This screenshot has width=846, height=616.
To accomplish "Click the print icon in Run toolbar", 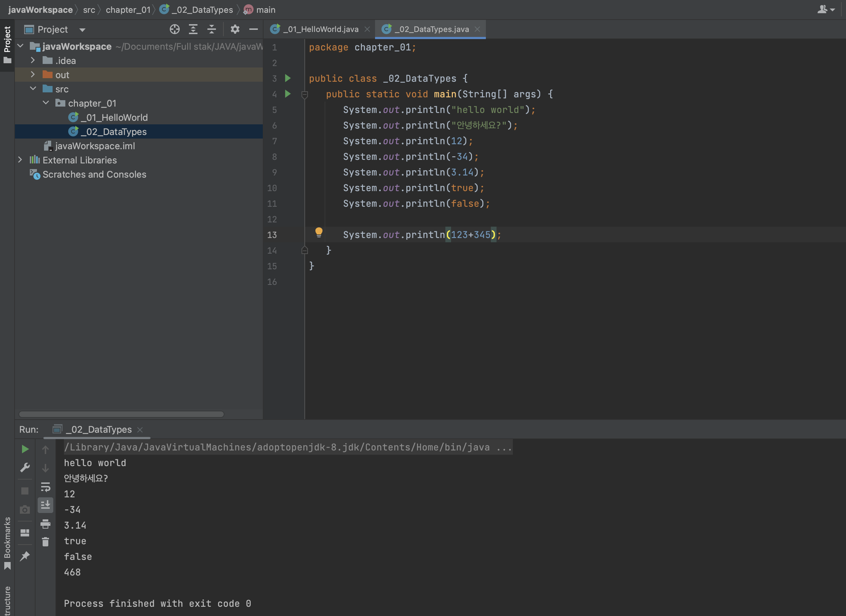I will pyautogui.click(x=45, y=524).
